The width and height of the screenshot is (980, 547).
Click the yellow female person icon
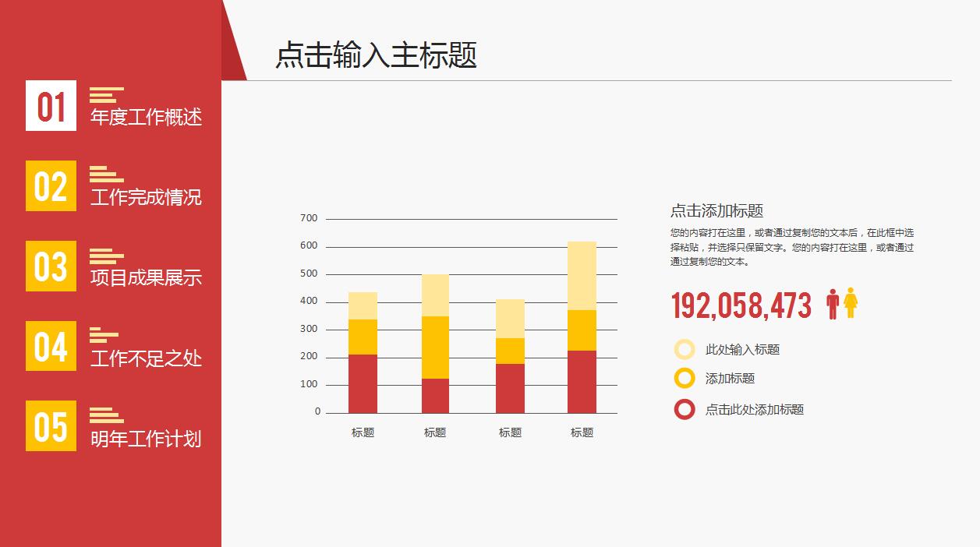coord(851,302)
